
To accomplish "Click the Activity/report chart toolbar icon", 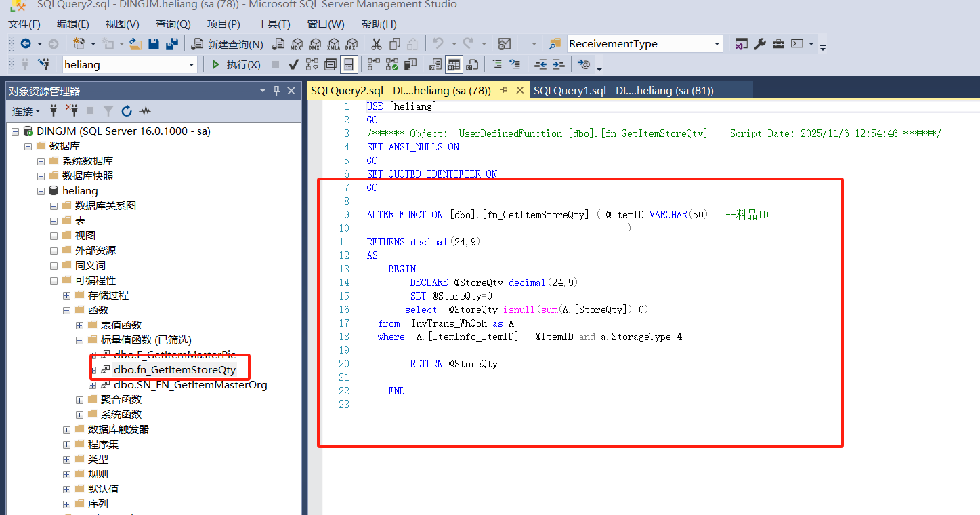I will [x=504, y=44].
